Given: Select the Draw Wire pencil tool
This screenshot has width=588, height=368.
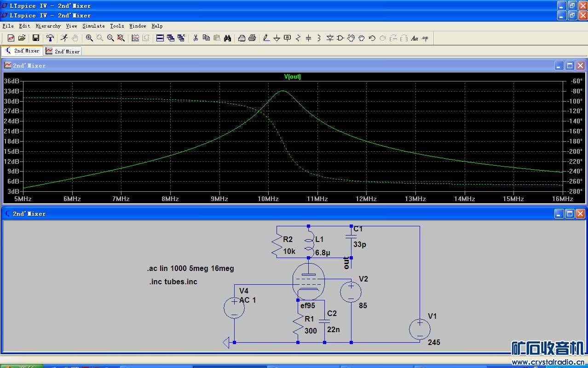Looking at the screenshot, I should (266, 38).
